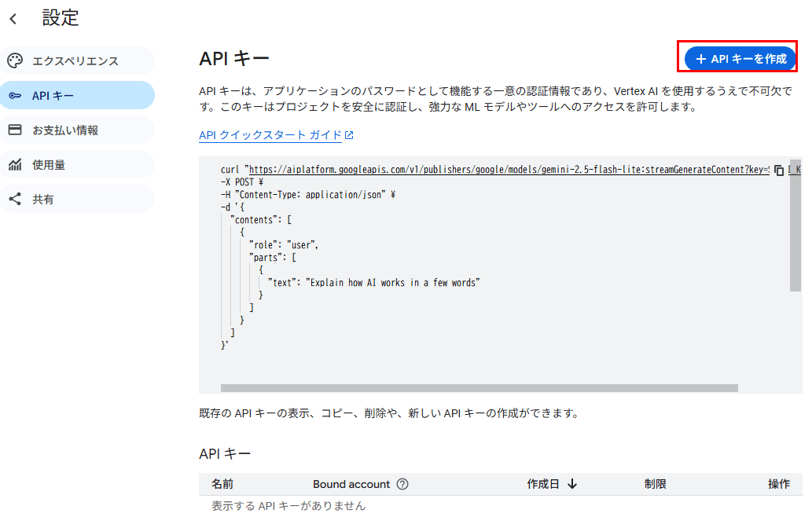812x517 pixels.
Task: Click the chart icon for 使用量
Action: tap(15, 165)
